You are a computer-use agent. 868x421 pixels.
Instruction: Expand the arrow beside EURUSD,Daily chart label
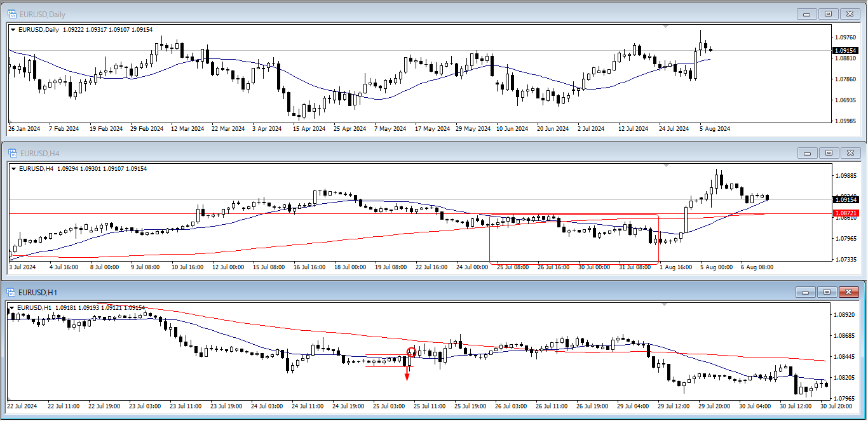[x=14, y=29]
